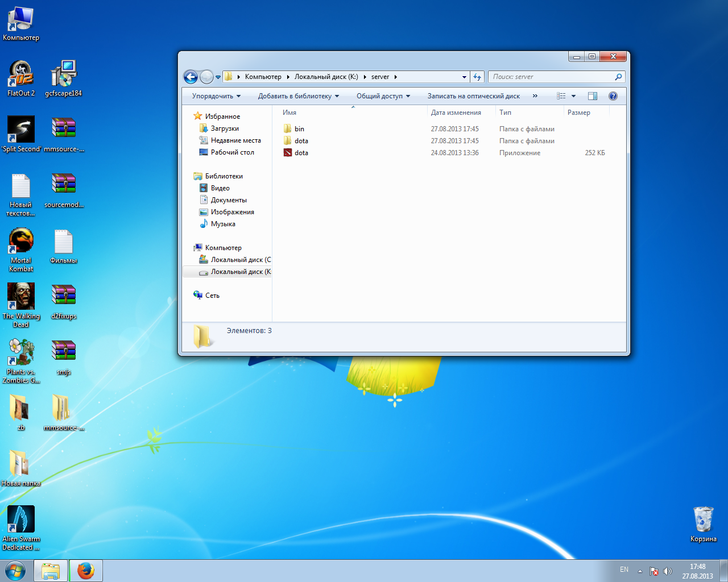Viewport: 728px width, 582px height.
Task: Show more toolbar commands chevron
Action: [x=535, y=96]
